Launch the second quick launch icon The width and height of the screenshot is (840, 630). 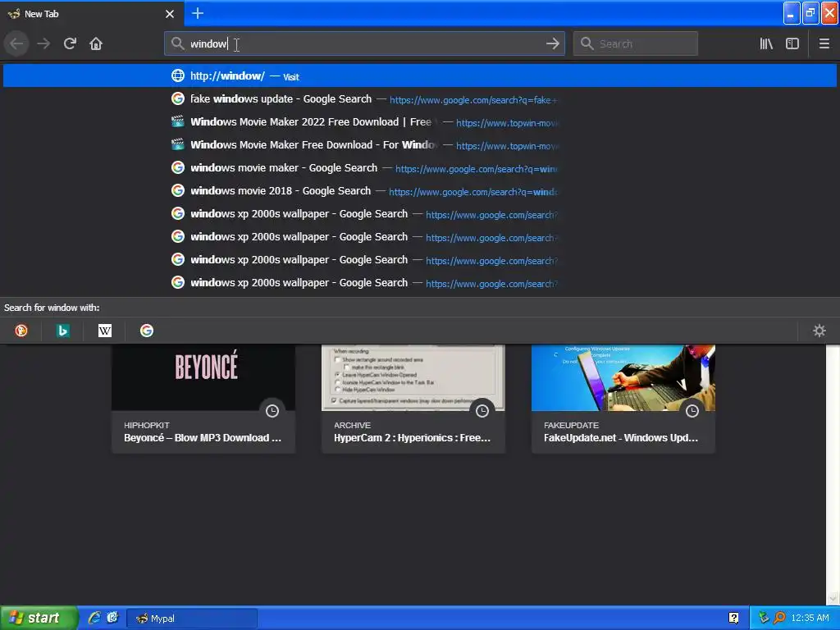click(112, 618)
